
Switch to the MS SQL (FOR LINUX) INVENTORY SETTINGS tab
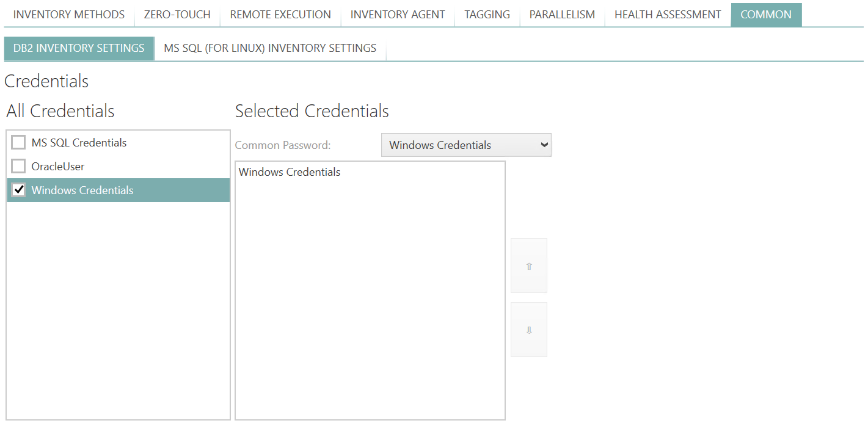click(x=269, y=48)
